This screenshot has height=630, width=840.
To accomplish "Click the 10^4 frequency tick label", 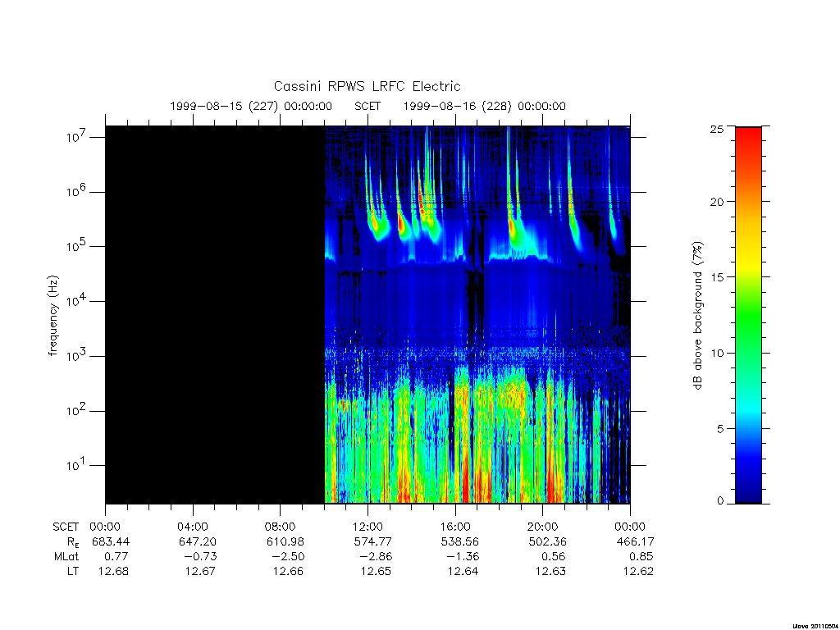I will click(78, 301).
